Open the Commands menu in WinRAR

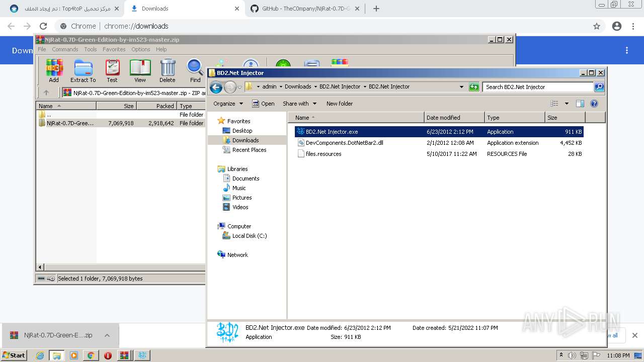pos(65,49)
